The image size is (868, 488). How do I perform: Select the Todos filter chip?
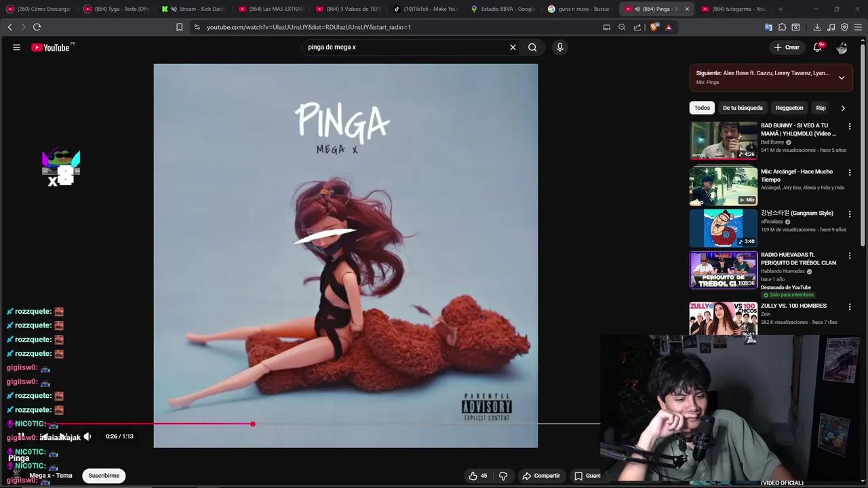click(x=702, y=108)
